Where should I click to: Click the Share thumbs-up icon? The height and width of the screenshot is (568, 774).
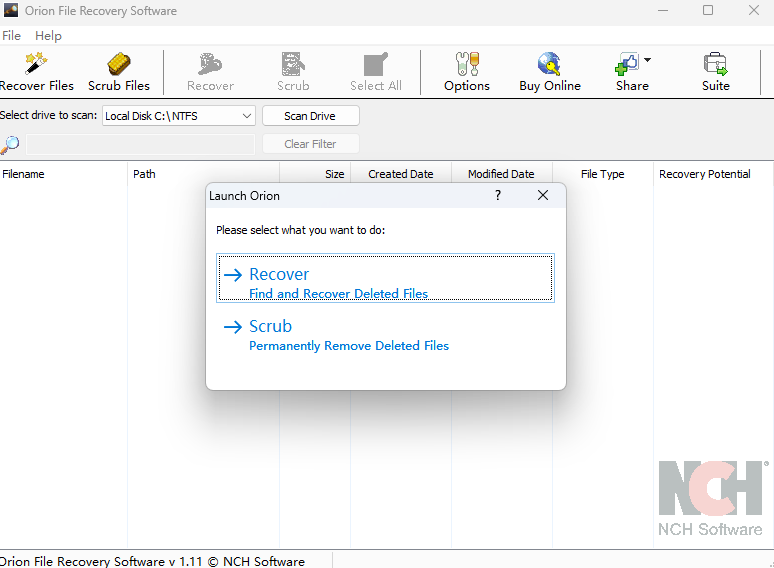[x=627, y=64]
